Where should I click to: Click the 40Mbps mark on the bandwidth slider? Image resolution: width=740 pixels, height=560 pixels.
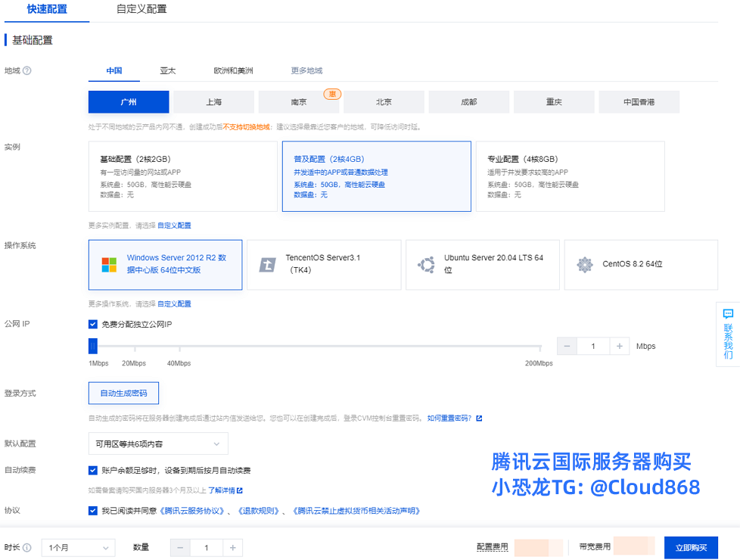[179, 348]
